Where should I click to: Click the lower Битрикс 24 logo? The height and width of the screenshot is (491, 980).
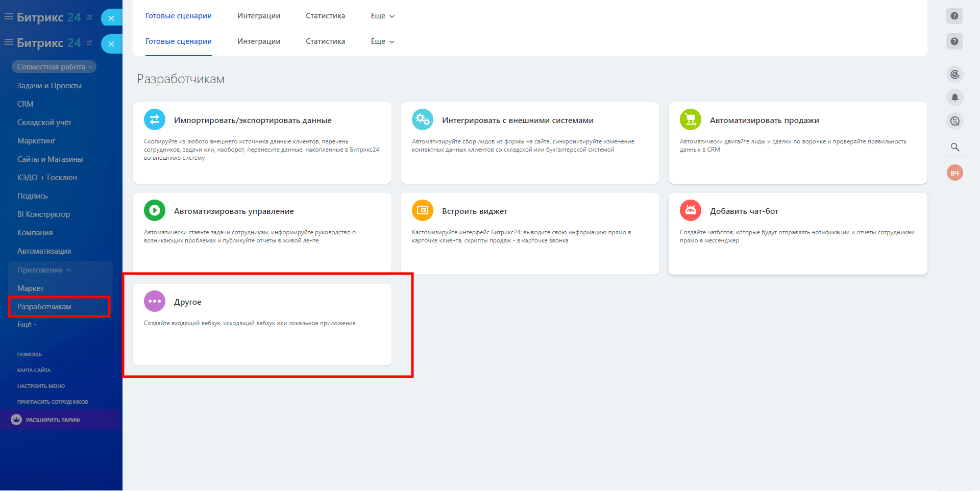pyautogui.click(x=49, y=42)
